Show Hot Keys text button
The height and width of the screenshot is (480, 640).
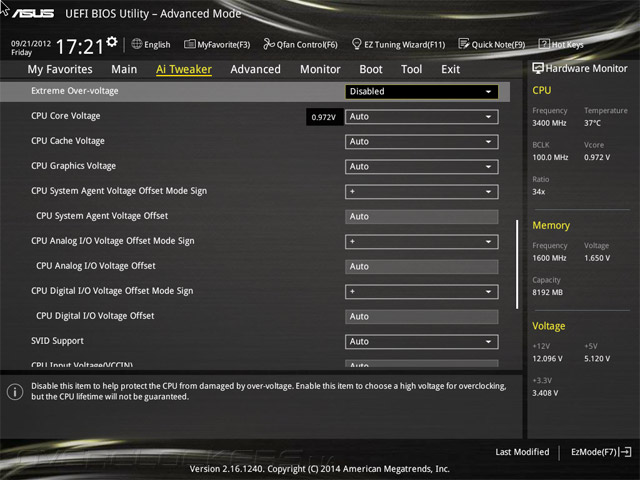567,44
